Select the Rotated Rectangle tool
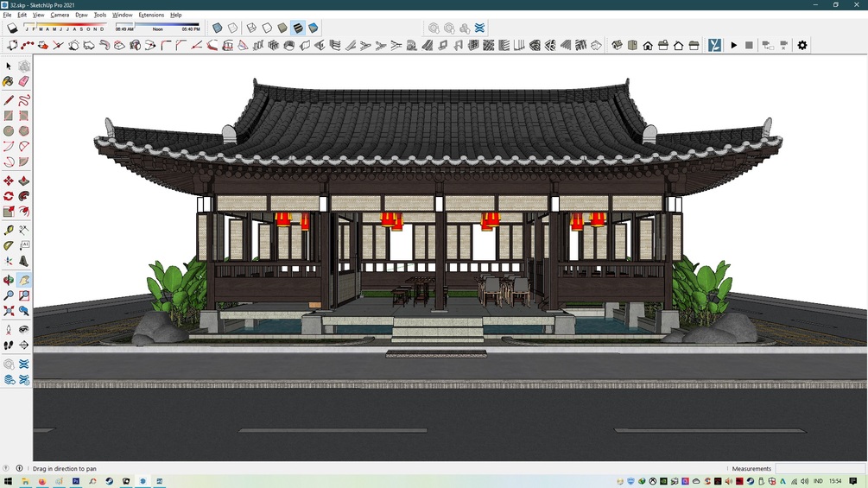This screenshot has width=868, height=488. point(24,116)
